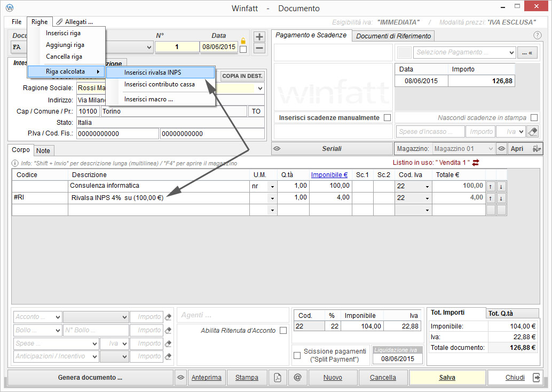Click the Imponibile € column link
Screen dimensions: 552x392
tap(329, 175)
